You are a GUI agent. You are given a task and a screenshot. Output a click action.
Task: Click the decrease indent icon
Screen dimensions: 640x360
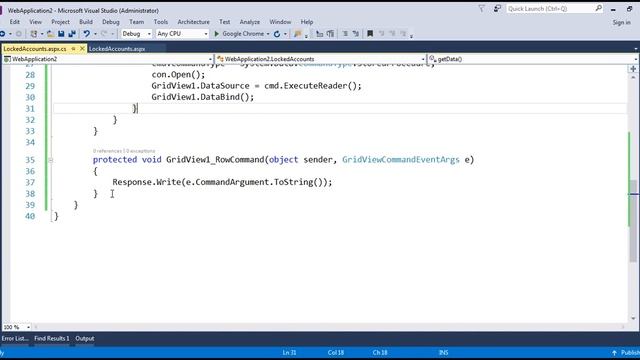[320, 34]
